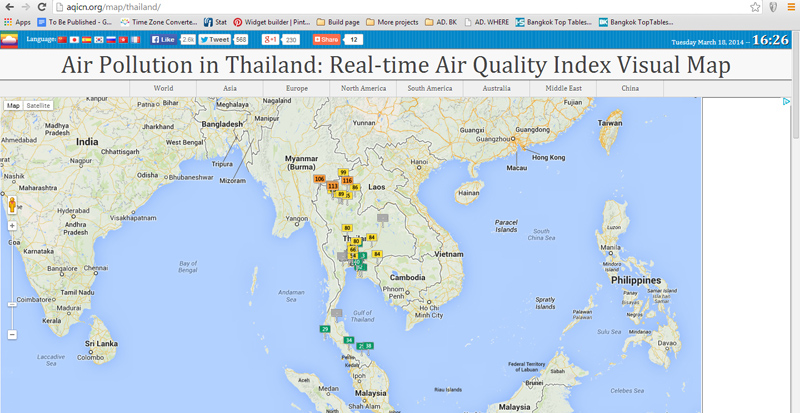Switch the map to Map view
Image resolution: width=800 pixels, height=413 pixels.
14,105
